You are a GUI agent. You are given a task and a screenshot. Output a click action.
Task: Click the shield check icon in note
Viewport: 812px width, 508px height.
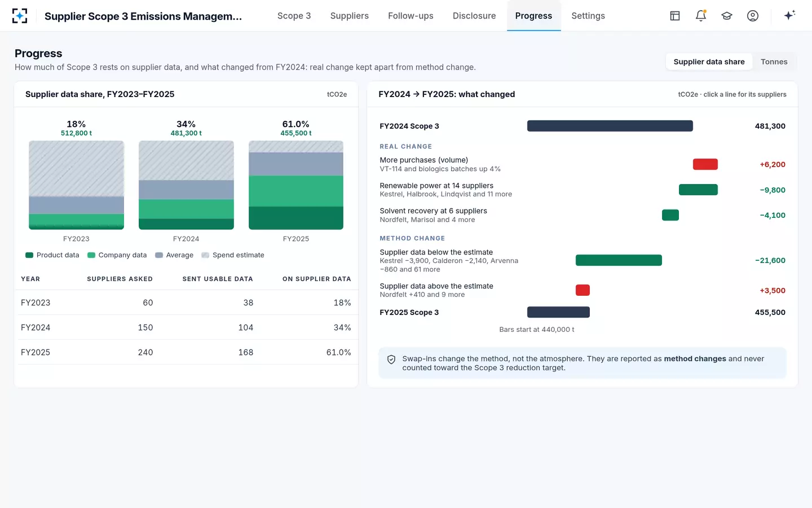coord(391,360)
